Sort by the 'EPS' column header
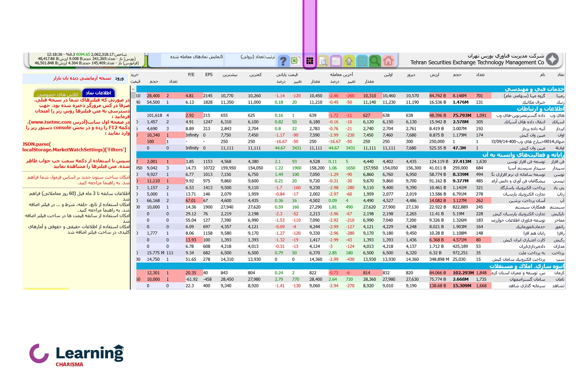 click(209, 75)
